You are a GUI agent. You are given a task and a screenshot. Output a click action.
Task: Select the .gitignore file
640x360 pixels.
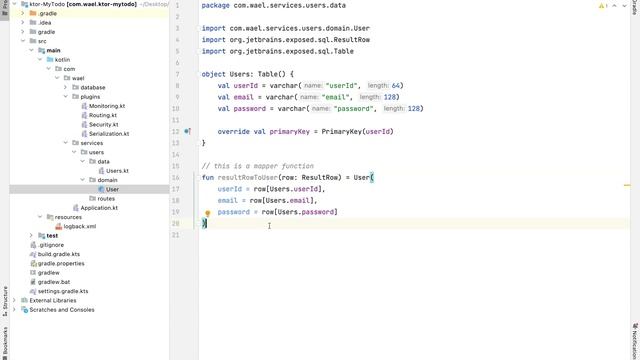pyautogui.click(x=51, y=245)
